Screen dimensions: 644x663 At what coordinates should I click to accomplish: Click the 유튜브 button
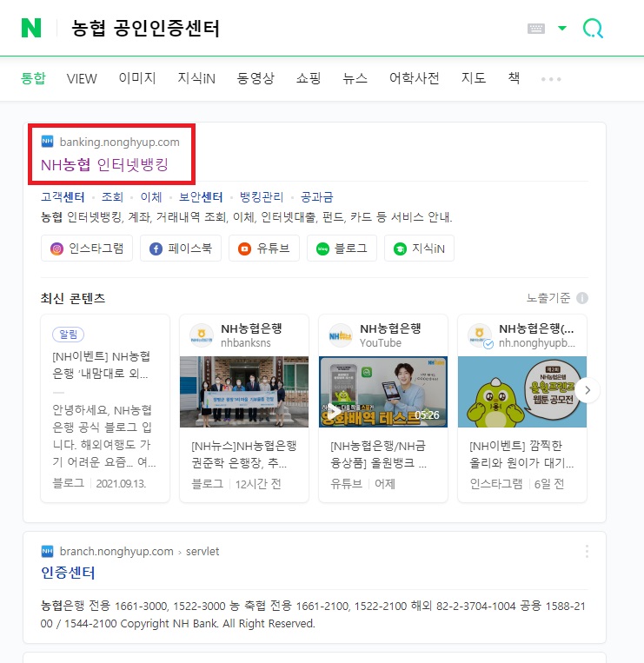pyautogui.click(x=264, y=249)
